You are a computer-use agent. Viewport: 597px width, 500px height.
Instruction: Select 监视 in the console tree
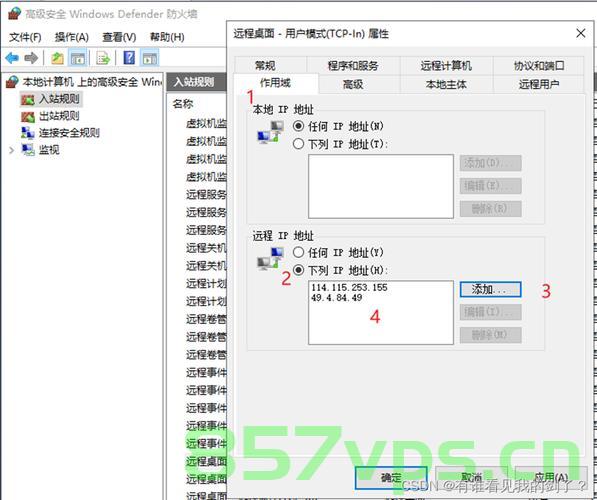pos(49,150)
